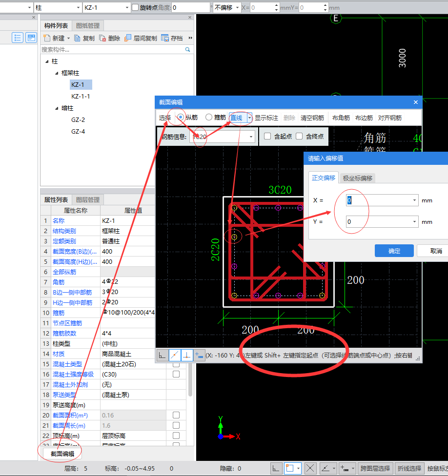The image size is (448, 476).
Task: Click the 删除 delete icon in component list
Action: click(x=102, y=38)
